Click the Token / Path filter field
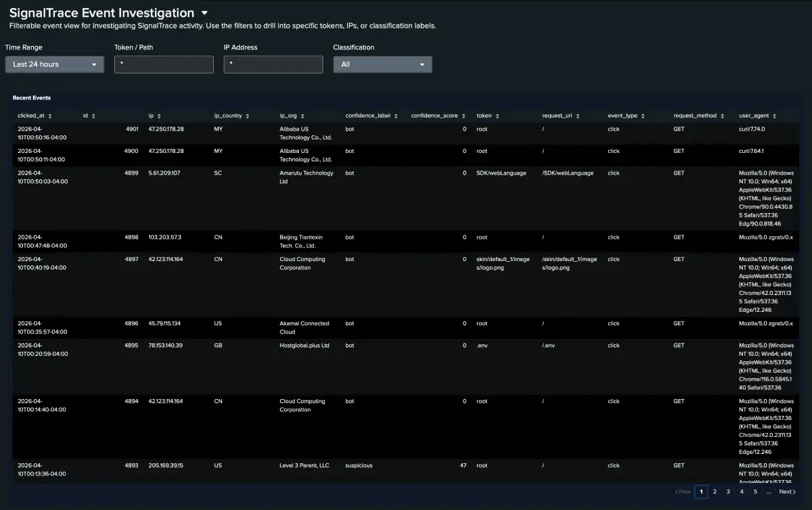This screenshot has height=510, width=812. (164, 64)
